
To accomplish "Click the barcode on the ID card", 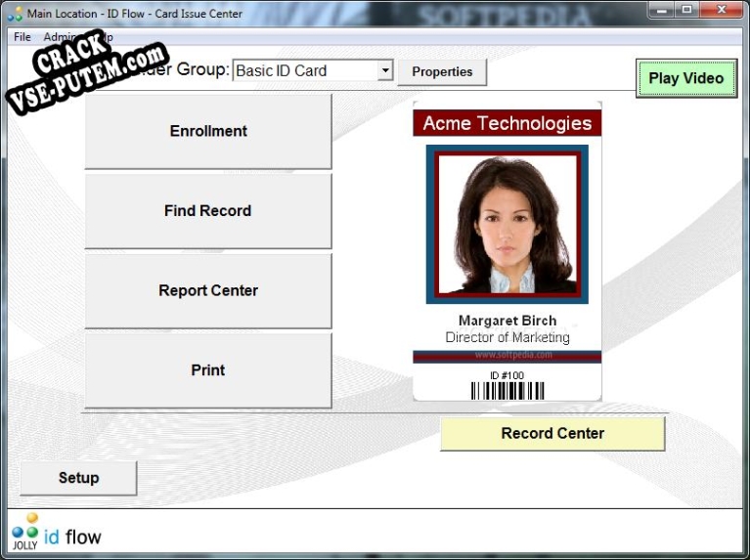I will click(507, 391).
